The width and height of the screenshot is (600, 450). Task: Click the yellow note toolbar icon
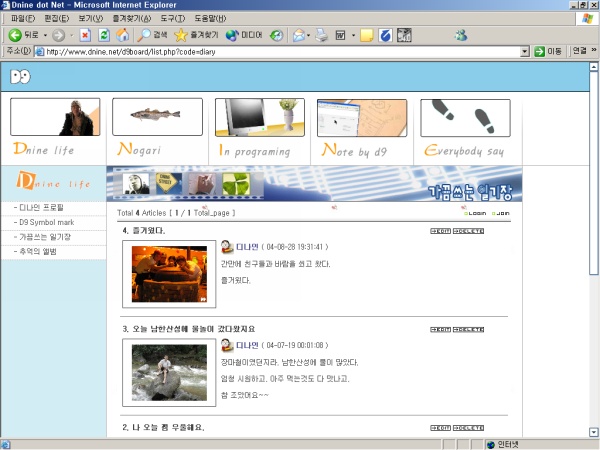click(367, 35)
